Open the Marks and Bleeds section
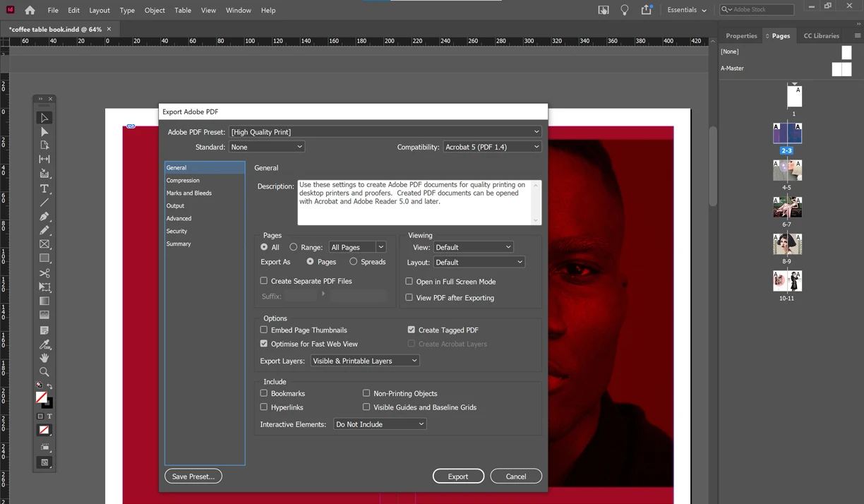Screen dimensions: 864x504 point(189,193)
